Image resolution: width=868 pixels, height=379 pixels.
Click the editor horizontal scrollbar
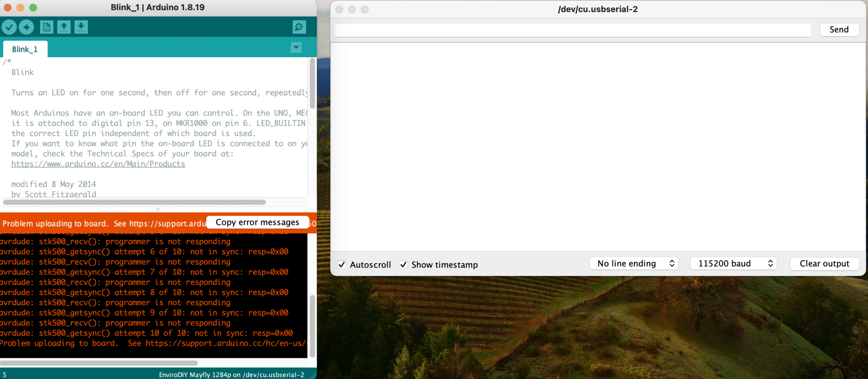pos(134,202)
